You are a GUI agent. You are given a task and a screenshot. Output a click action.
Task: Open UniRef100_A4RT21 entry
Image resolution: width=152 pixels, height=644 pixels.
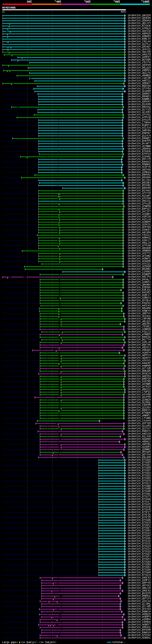click(139, 81)
